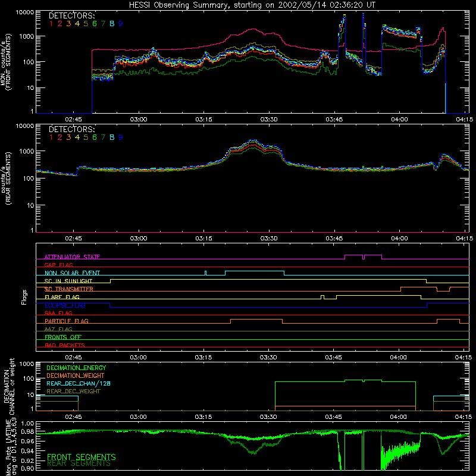Click detector 6 legend number in rear segments panel

click(x=95, y=137)
